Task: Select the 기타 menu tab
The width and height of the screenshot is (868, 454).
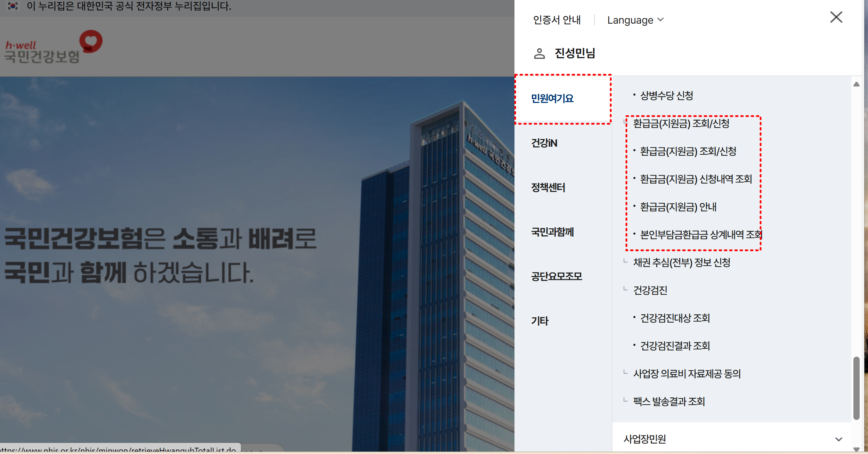Action: tap(540, 321)
